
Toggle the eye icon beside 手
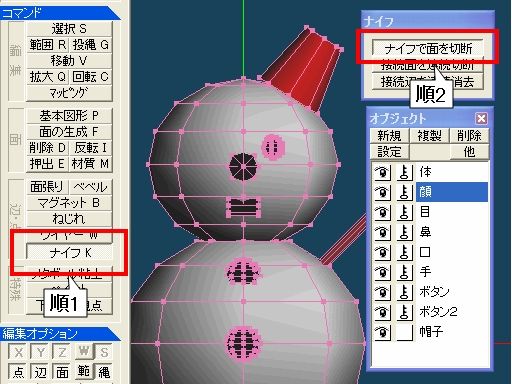(382, 272)
